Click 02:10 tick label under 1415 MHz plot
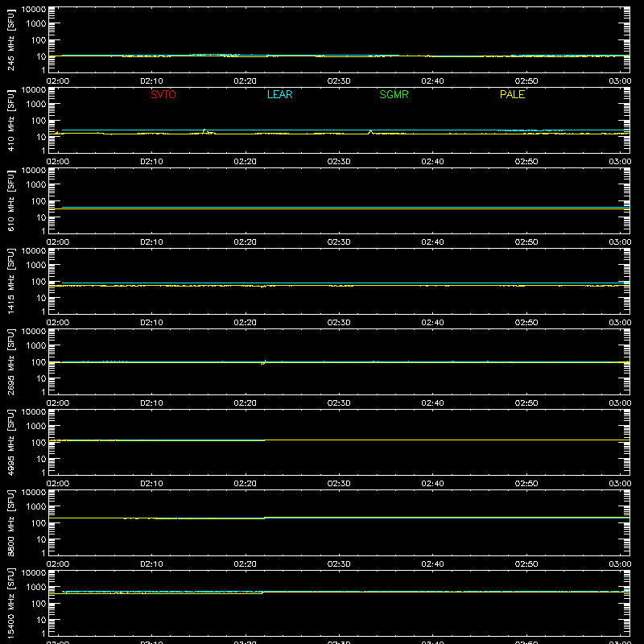644x644 pixels. pyautogui.click(x=151, y=323)
